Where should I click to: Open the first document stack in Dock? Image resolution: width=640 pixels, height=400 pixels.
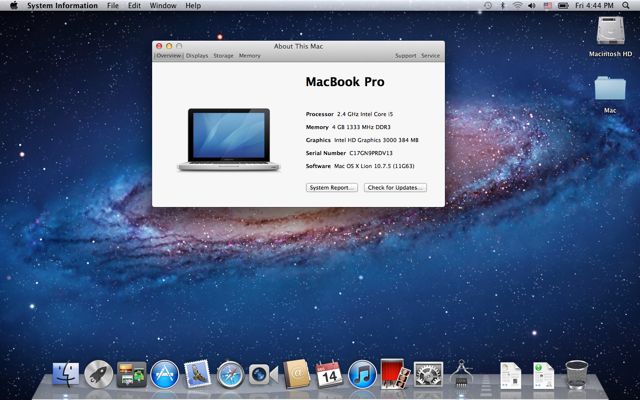coord(511,376)
